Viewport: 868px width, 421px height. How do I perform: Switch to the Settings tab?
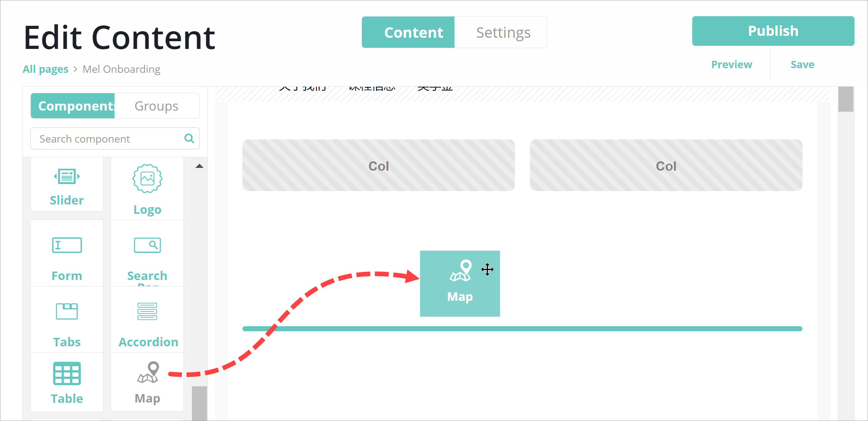click(x=503, y=32)
